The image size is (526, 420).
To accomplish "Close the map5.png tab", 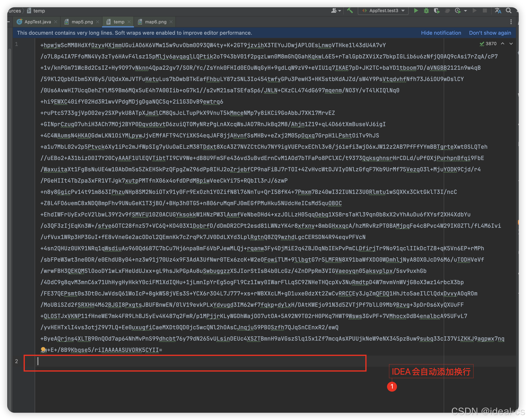I will point(98,22).
